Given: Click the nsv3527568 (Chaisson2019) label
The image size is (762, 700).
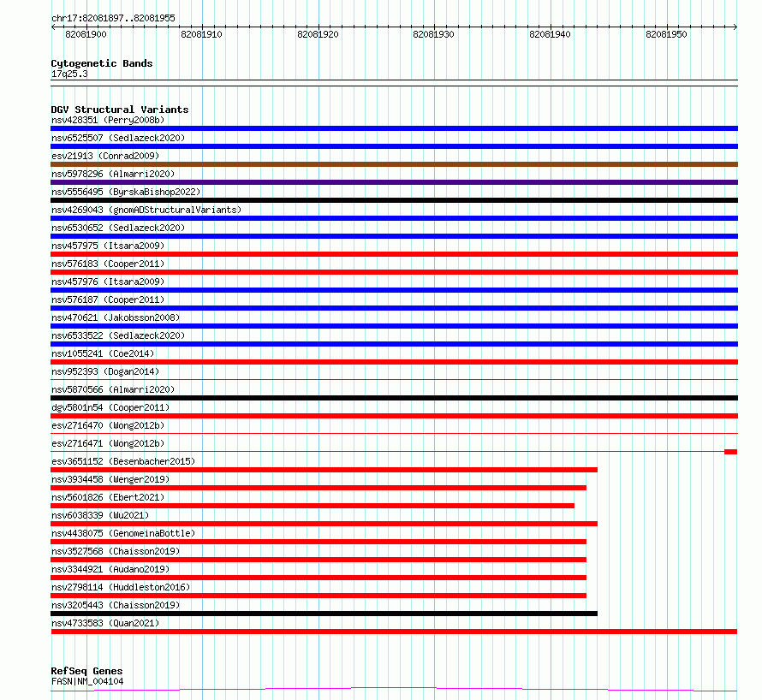Looking at the screenshot, I should coord(116,551).
